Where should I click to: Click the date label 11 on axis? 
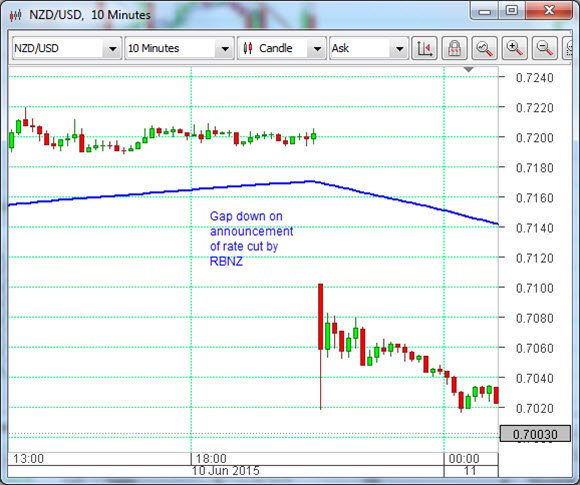[x=470, y=471]
